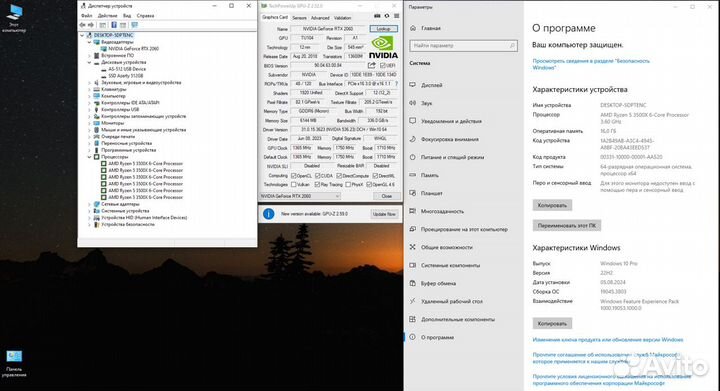This screenshot has height=391, width=720.
Task: Open the 'Действие' menu in Device Manager
Action: 107,16
